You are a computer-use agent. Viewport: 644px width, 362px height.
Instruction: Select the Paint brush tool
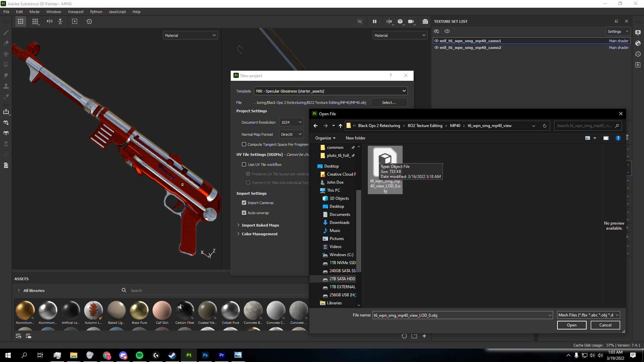[6, 33]
